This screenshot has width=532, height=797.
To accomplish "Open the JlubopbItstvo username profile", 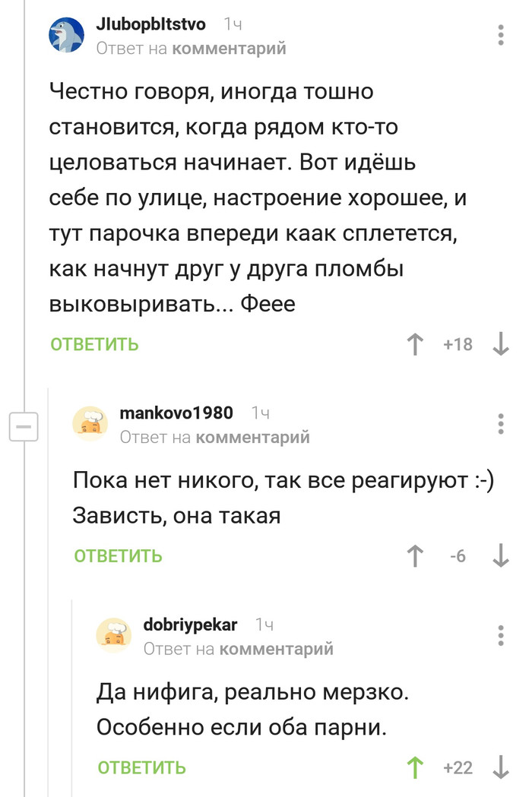I will [150, 25].
